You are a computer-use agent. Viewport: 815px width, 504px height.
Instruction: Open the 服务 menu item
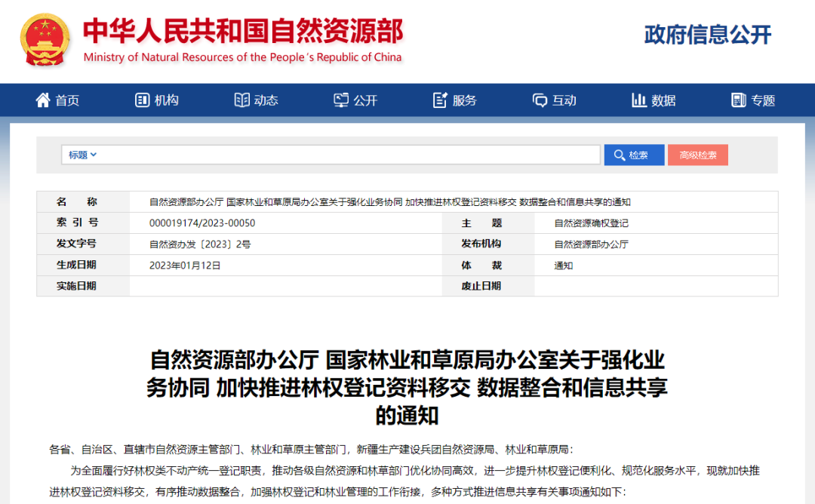click(x=455, y=100)
